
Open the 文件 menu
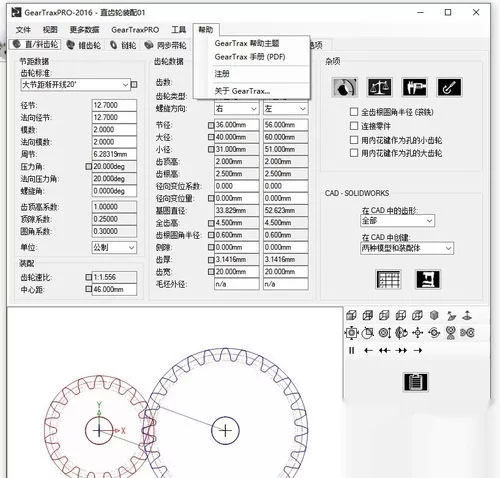[23, 30]
